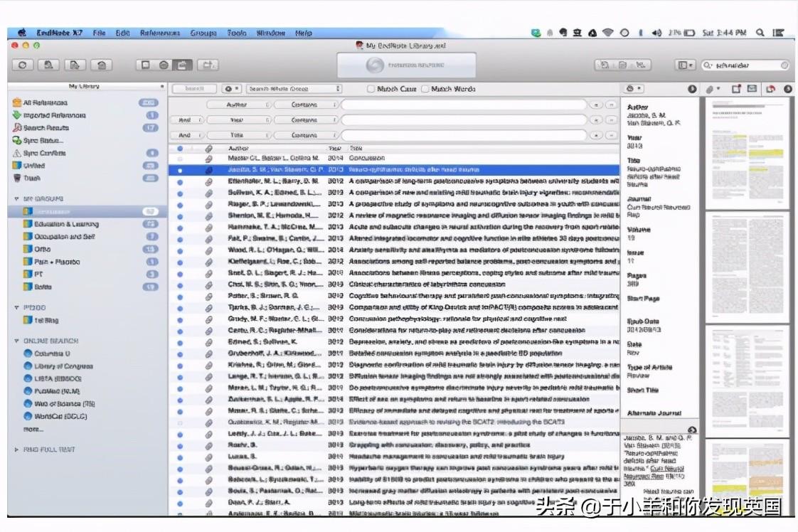This screenshot has width=798, height=532.
Task: Sort by the Year column header
Action: (x=335, y=149)
